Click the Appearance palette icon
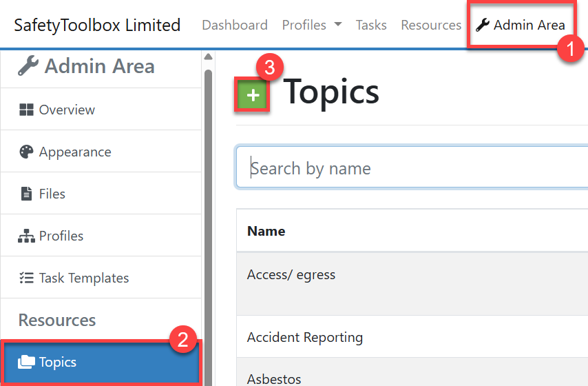The width and height of the screenshot is (588, 386). pyautogui.click(x=26, y=152)
